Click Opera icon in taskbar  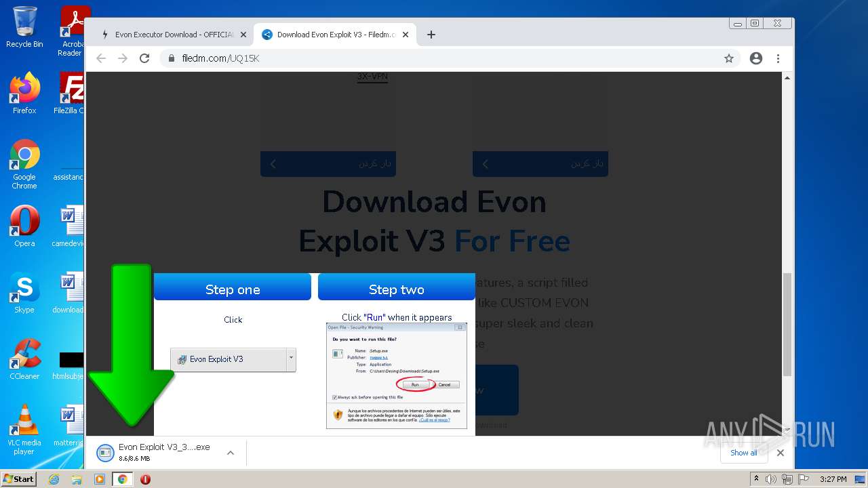coord(145,479)
